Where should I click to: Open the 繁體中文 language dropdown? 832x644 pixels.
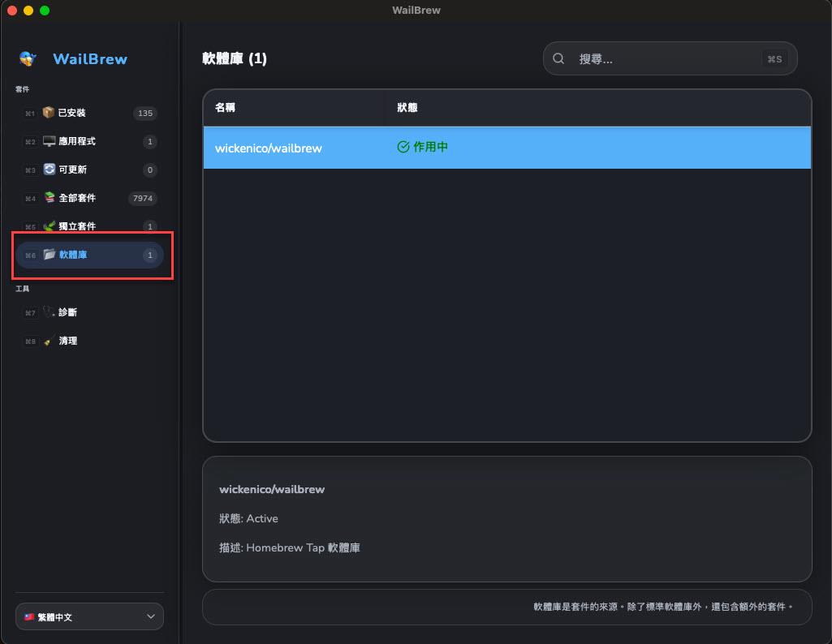89,616
